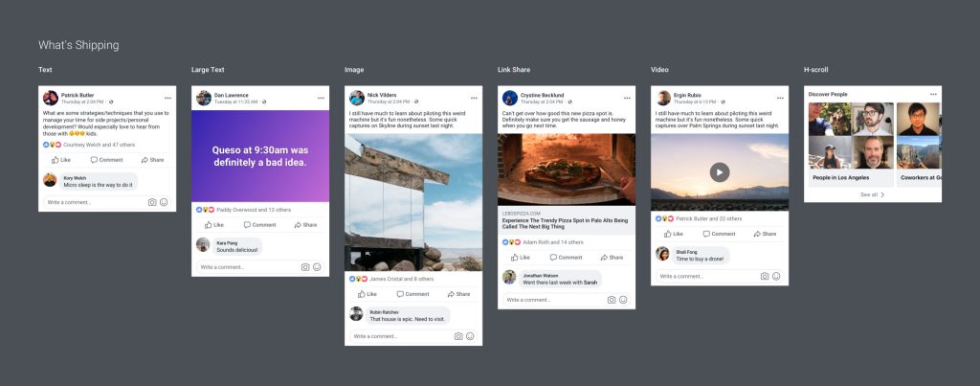Click Kory Welch's commenter avatar
This screenshot has height=386, width=980.
click(50, 180)
